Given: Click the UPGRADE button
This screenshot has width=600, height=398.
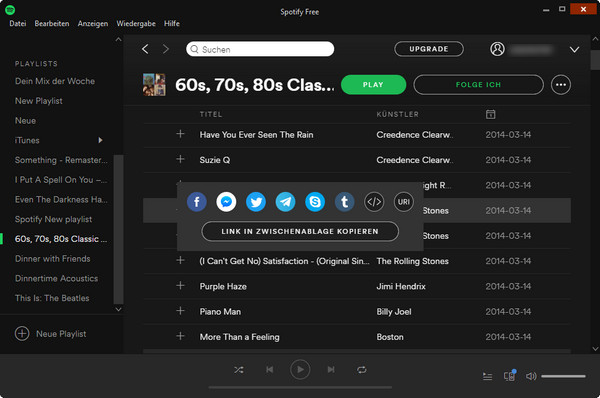Looking at the screenshot, I should [429, 49].
